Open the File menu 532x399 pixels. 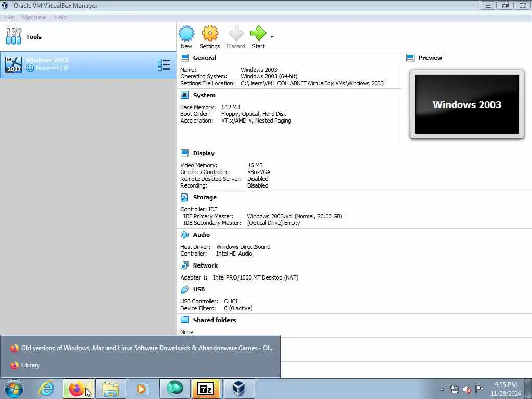(x=9, y=17)
